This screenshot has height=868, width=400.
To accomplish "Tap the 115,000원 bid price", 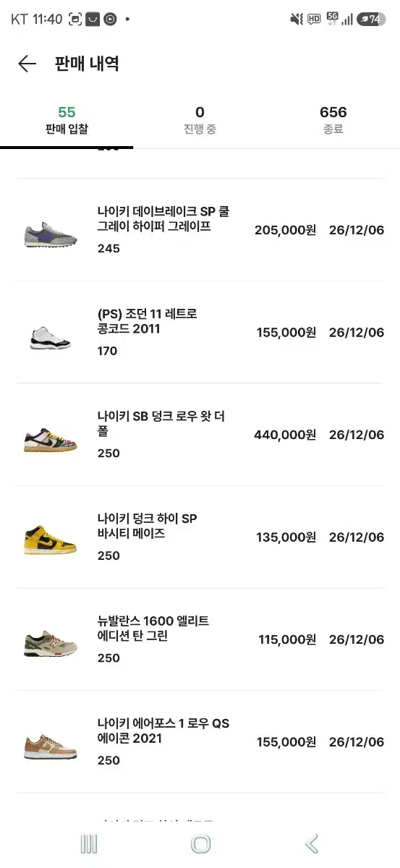I will click(287, 640).
